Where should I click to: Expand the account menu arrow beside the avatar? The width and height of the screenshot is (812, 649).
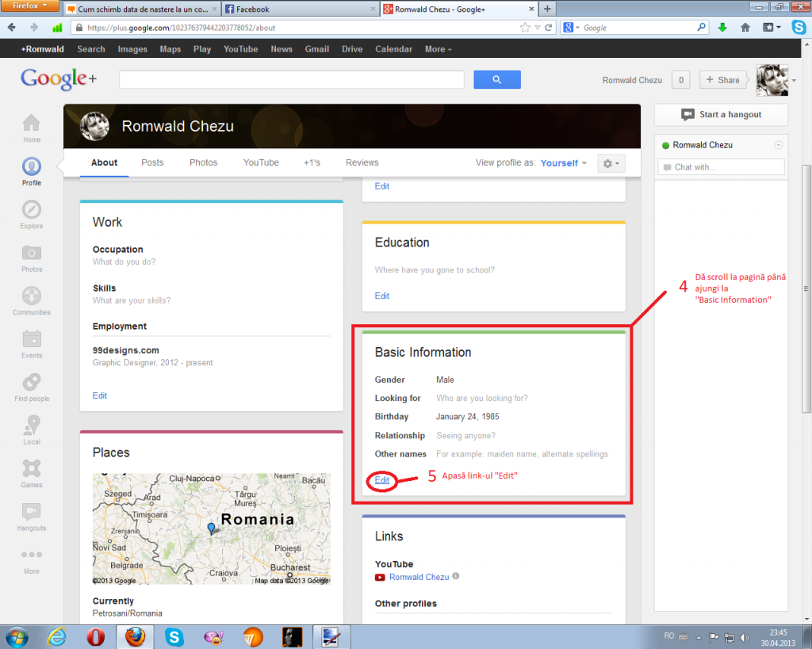tap(793, 80)
